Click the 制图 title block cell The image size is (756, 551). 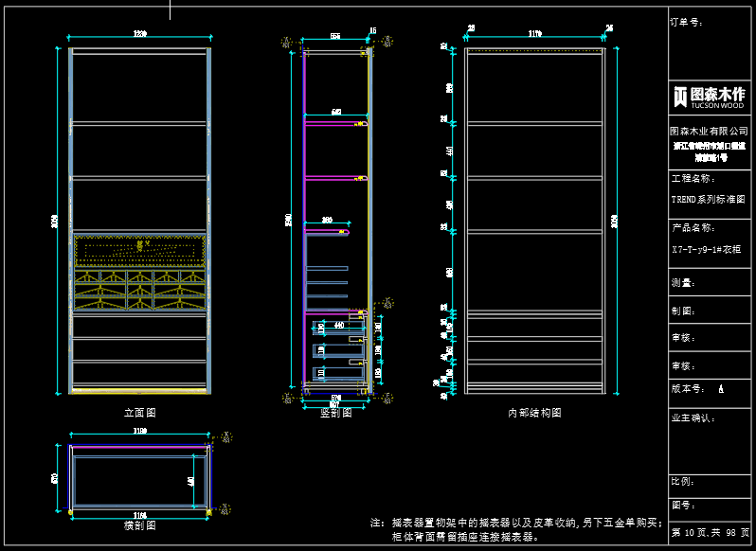click(x=710, y=310)
